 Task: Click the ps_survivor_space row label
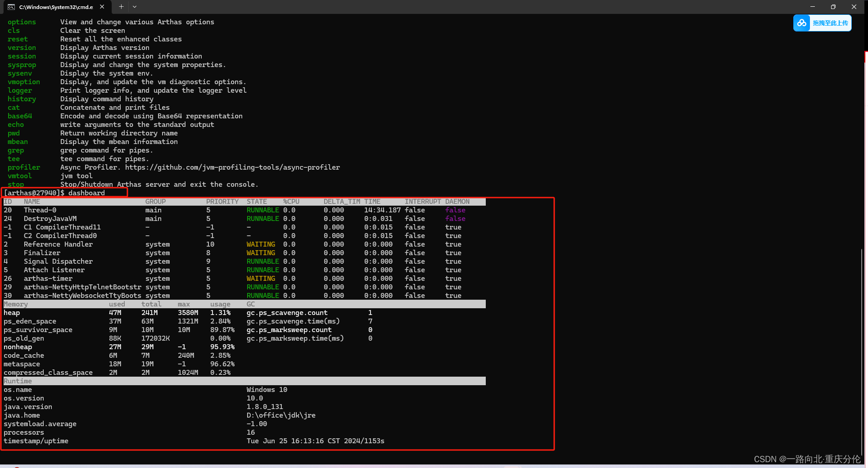(38, 330)
